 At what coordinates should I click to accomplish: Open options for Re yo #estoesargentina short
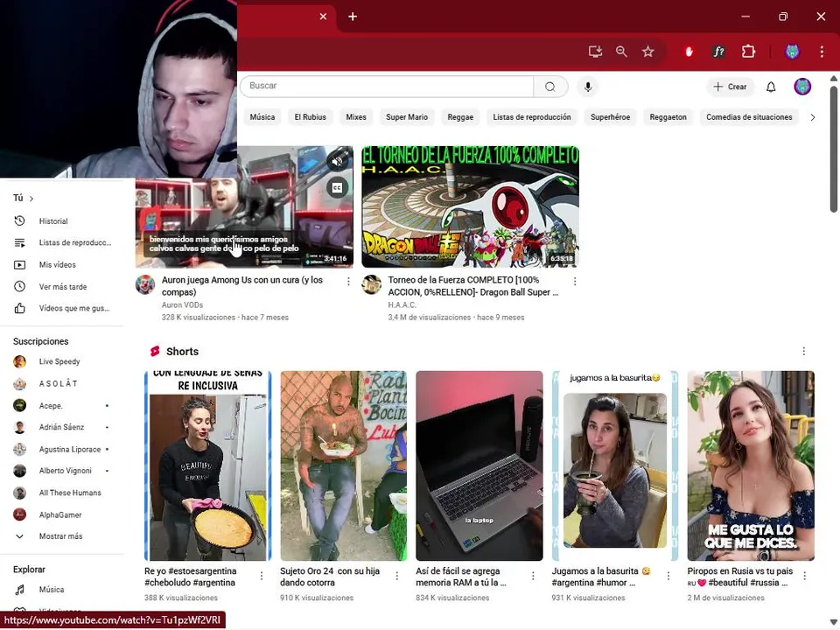coord(262,576)
